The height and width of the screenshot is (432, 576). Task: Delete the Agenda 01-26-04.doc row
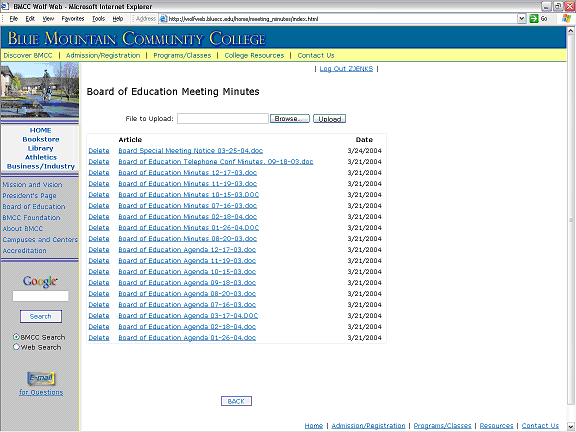coord(99,338)
